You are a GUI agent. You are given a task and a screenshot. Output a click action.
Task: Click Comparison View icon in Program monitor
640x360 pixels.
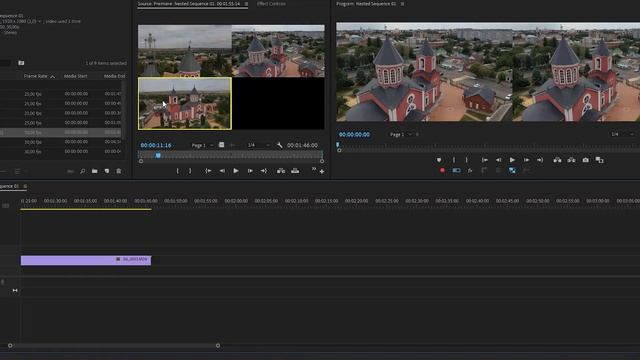[x=599, y=160]
